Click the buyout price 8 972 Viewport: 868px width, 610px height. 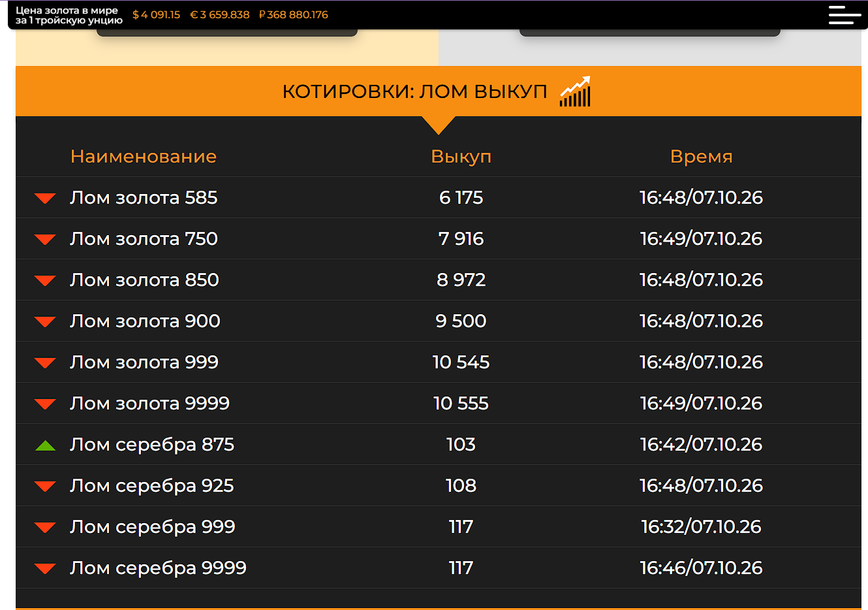pyautogui.click(x=461, y=280)
